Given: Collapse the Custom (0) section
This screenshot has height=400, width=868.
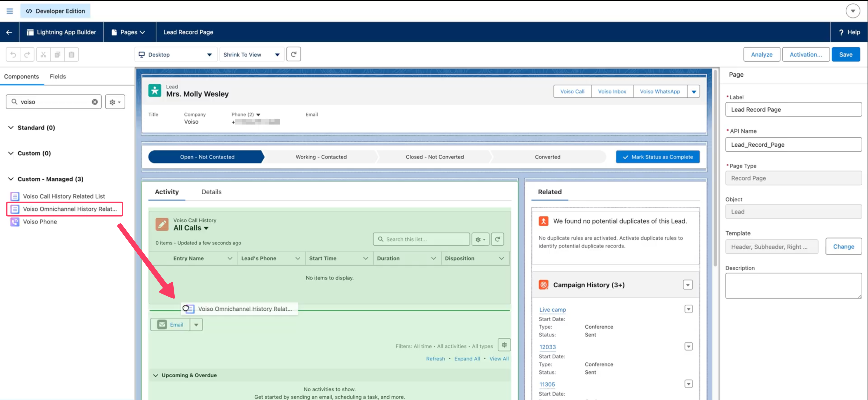Looking at the screenshot, I should pyautogui.click(x=11, y=153).
